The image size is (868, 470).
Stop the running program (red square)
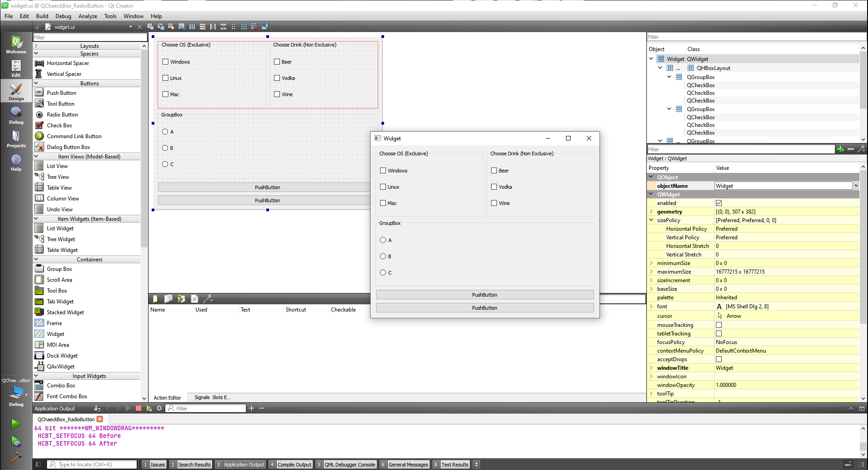(x=139, y=408)
